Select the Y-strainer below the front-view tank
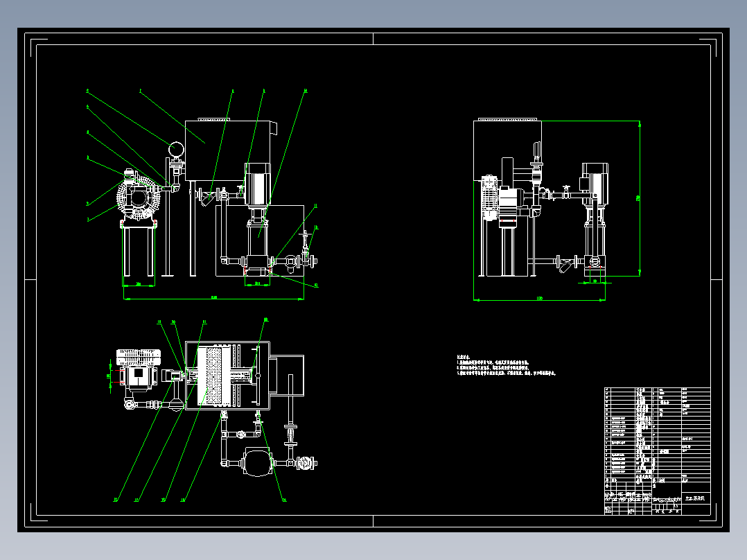The image size is (747, 560). pos(206,198)
